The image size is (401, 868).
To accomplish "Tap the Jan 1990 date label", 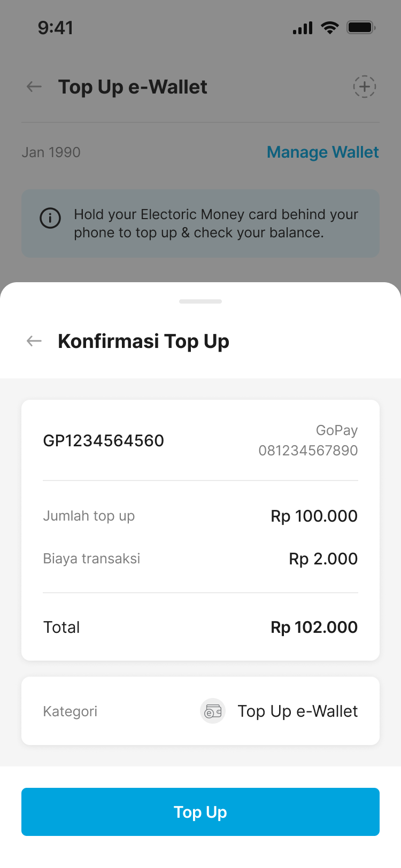I will [x=51, y=152].
